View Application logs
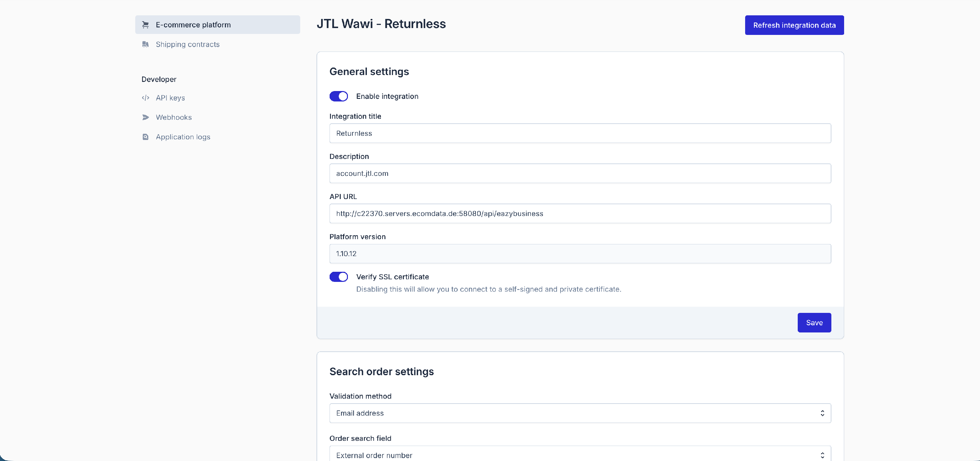The image size is (980, 461). [183, 137]
